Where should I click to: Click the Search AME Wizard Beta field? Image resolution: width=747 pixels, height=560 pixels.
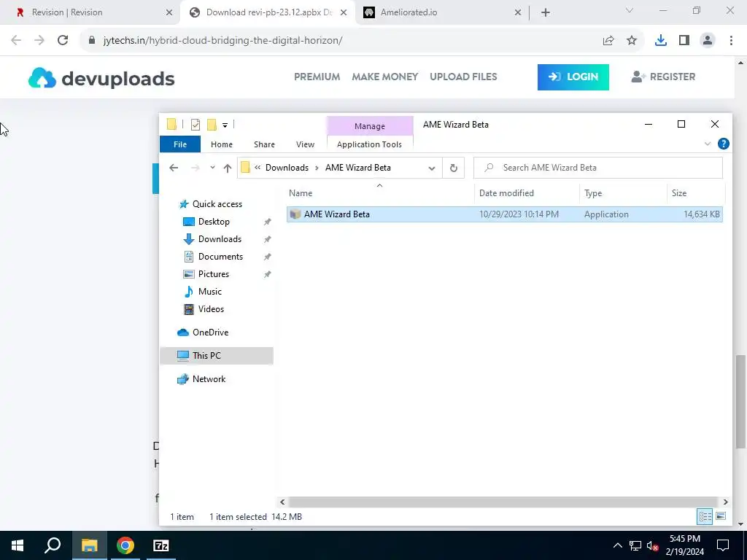pyautogui.click(x=598, y=168)
